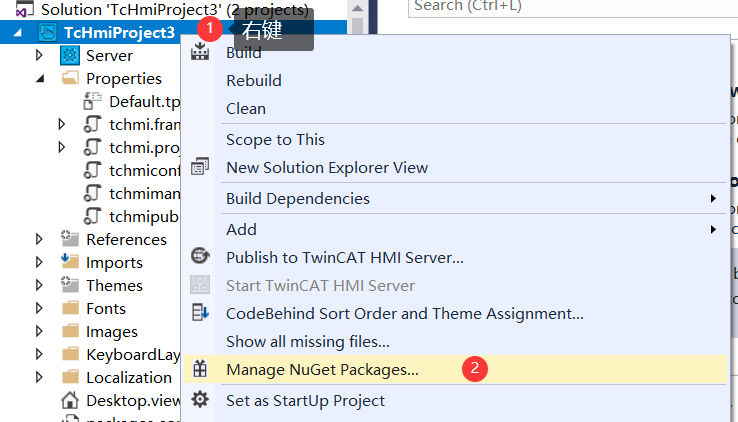738x422 pixels.
Task: Open the Add submenu arrow
Action: 714,230
